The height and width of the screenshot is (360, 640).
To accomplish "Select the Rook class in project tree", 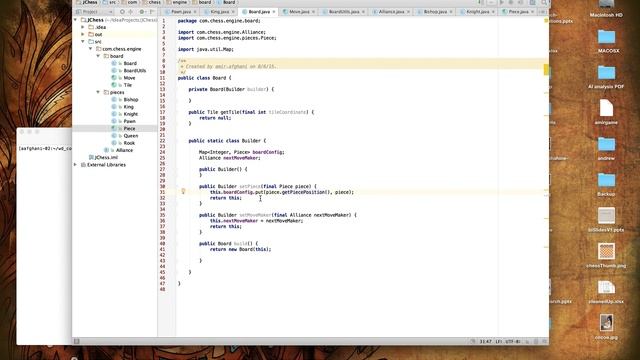I will click(129, 143).
